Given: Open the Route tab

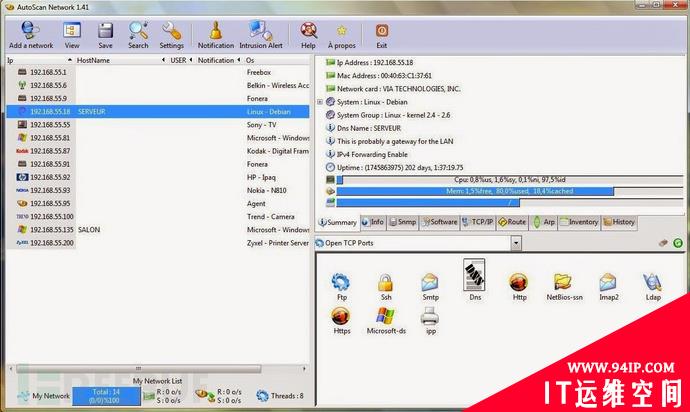Looking at the screenshot, I should (x=512, y=222).
